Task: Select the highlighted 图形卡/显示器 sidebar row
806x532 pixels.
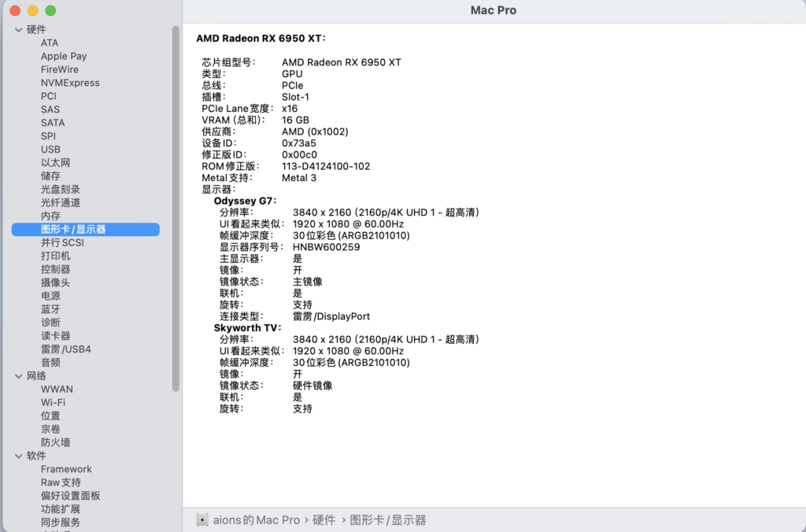Action: [85, 229]
